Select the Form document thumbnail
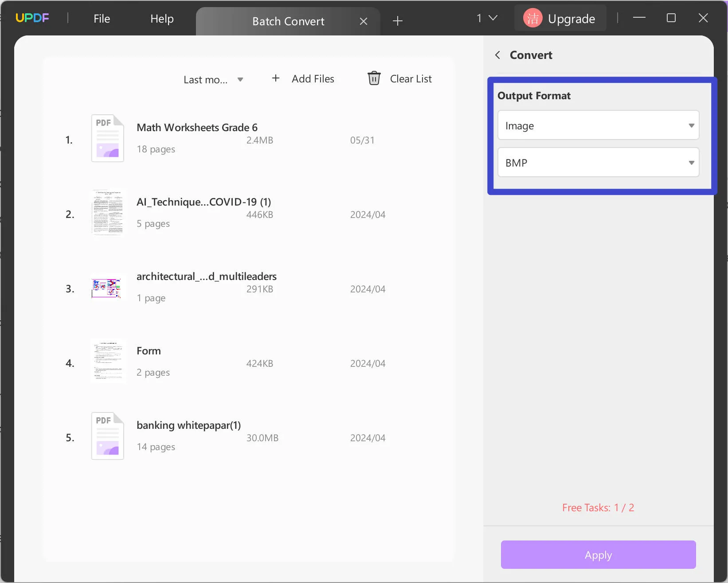728x583 pixels. [x=108, y=361]
